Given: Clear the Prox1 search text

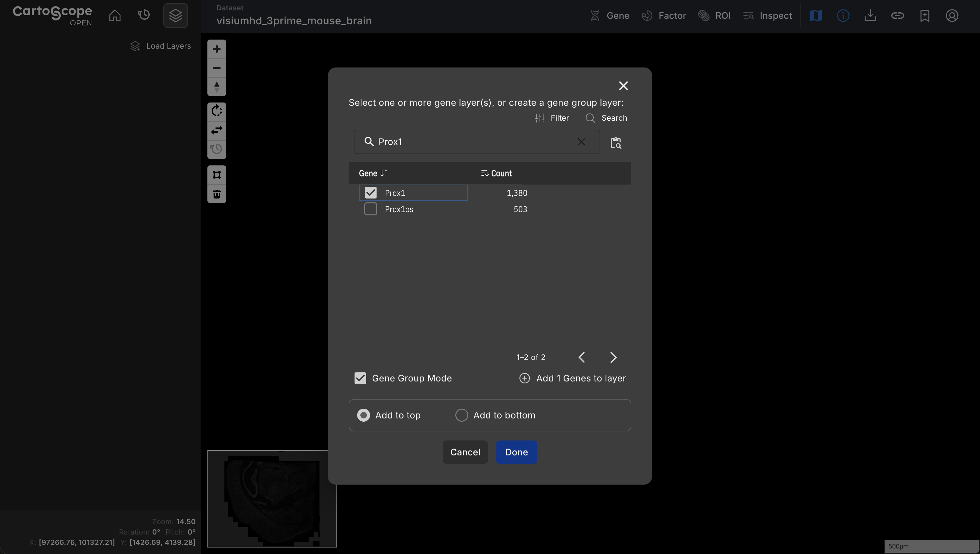Looking at the screenshot, I should point(581,142).
